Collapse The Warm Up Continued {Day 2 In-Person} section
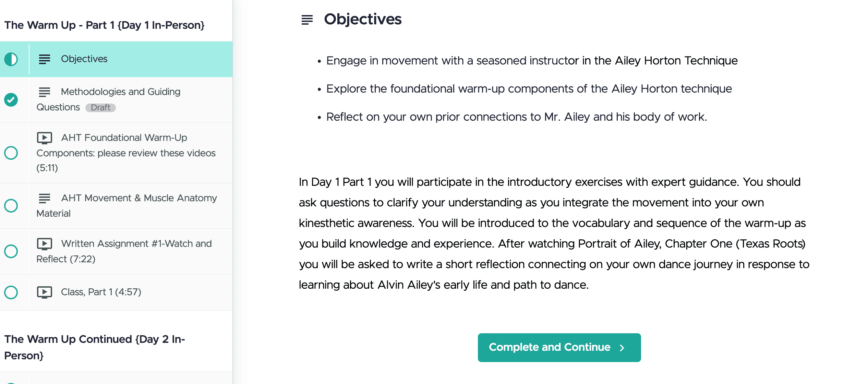Screen dimensions: 868x384 [95, 347]
